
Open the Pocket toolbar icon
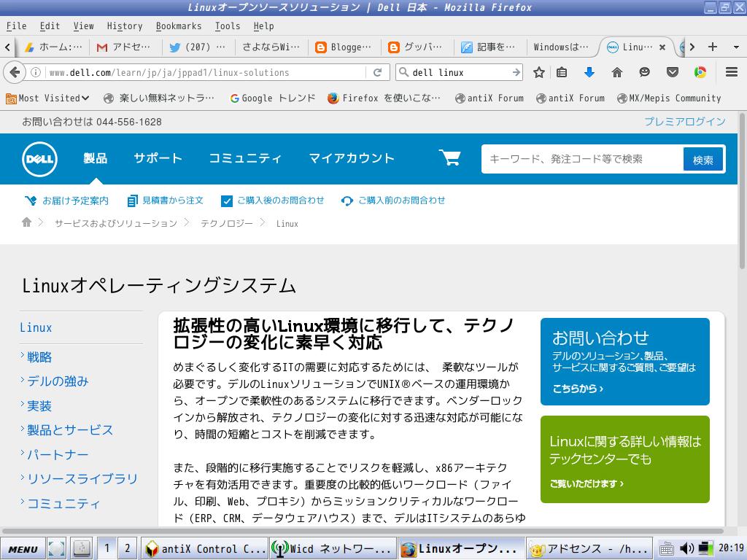672,72
